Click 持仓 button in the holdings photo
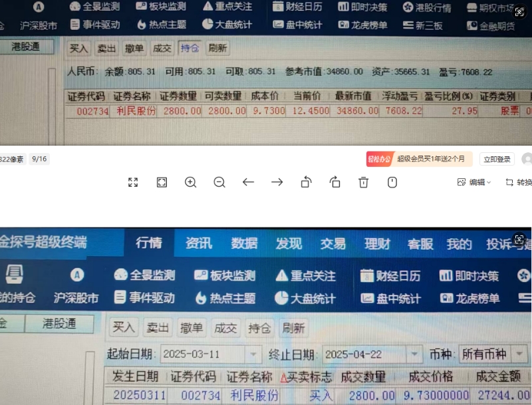 tap(190, 48)
